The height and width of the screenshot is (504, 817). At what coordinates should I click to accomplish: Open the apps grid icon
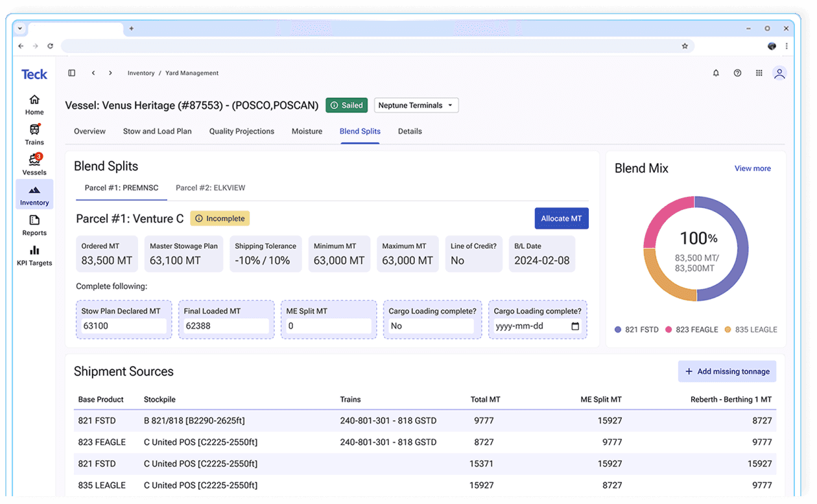click(759, 73)
